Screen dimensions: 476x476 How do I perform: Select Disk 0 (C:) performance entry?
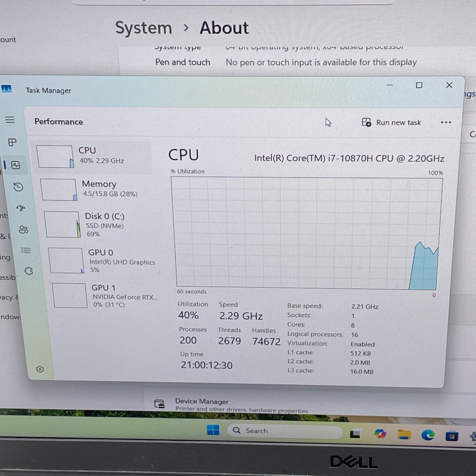[x=102, y=224]
